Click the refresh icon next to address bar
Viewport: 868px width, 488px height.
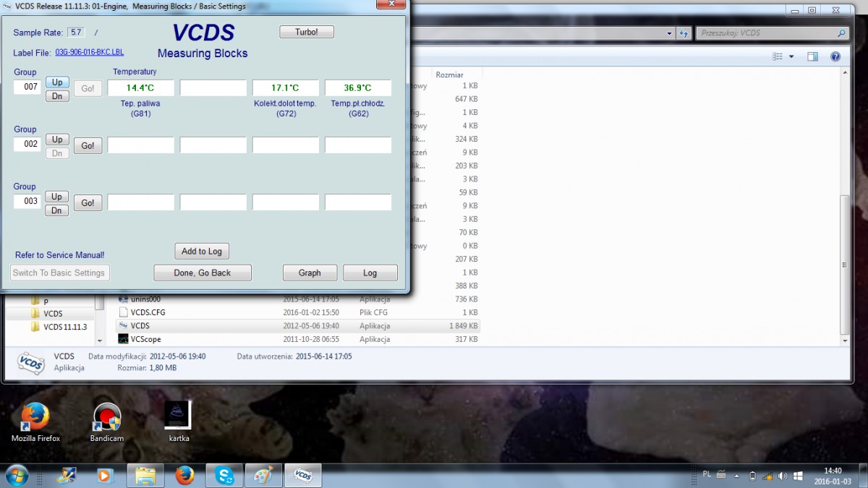pyautogui.click(x=684, y=33)
